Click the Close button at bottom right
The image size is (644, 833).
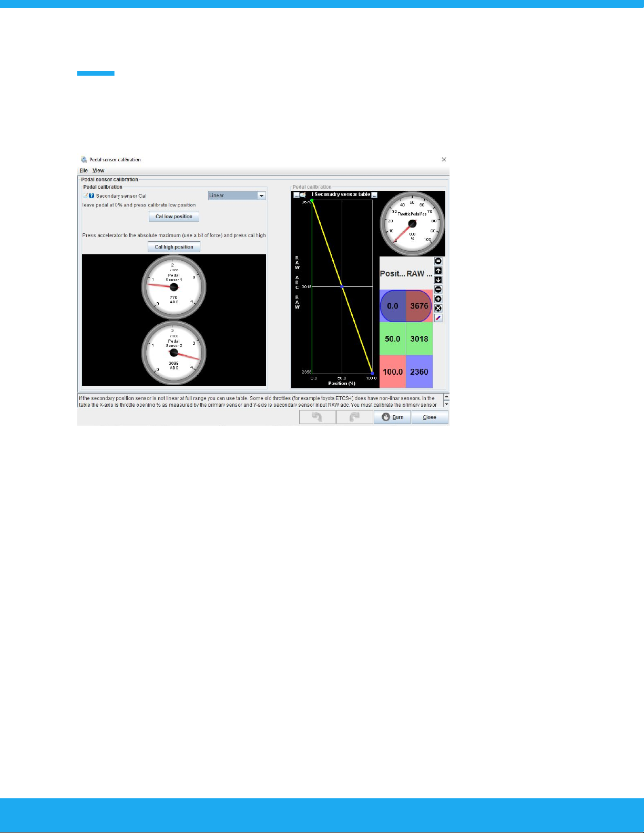[430, 417]
